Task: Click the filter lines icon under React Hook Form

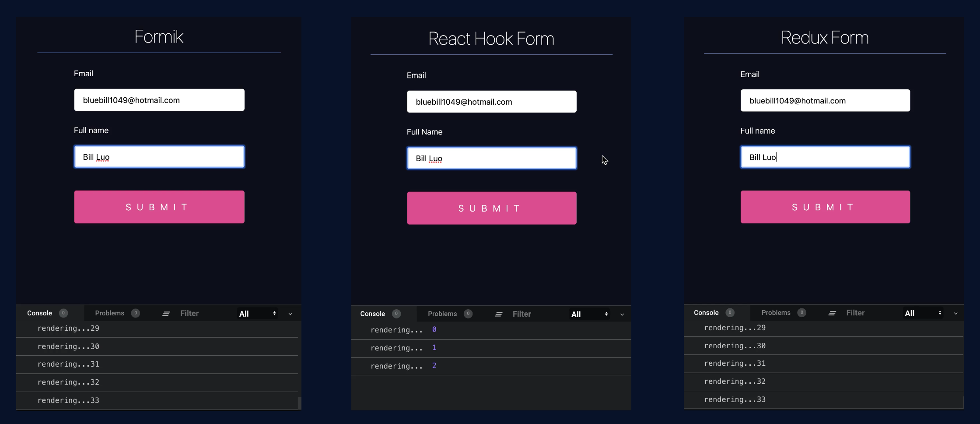Action: tap(498, 314)
